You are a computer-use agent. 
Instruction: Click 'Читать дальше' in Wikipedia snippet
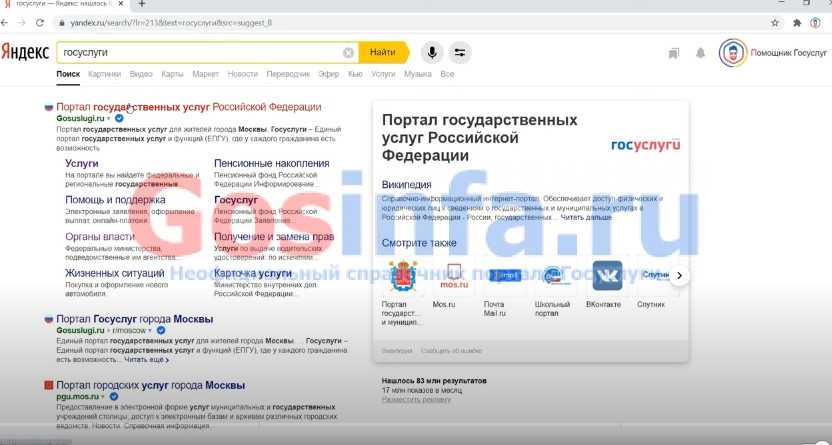click(x=586, y=217)
